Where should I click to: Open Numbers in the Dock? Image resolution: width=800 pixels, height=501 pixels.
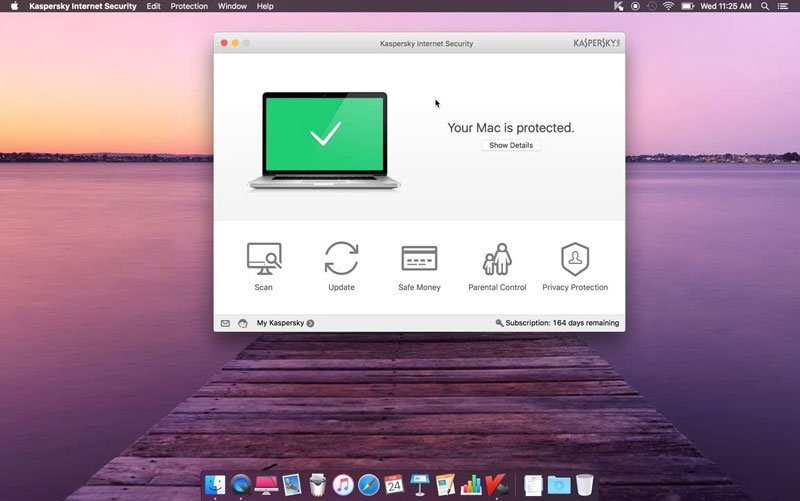(471, 484)
